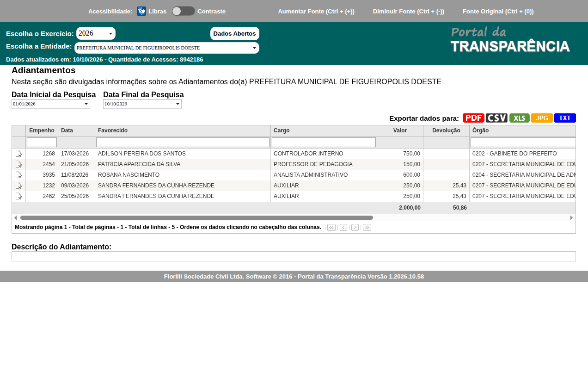Image resolution: width=588 pixels, height=372 pixels.
Task: Click CONTROLADOR INTERNO cargo cell
Action: click(x=324, y=154)
